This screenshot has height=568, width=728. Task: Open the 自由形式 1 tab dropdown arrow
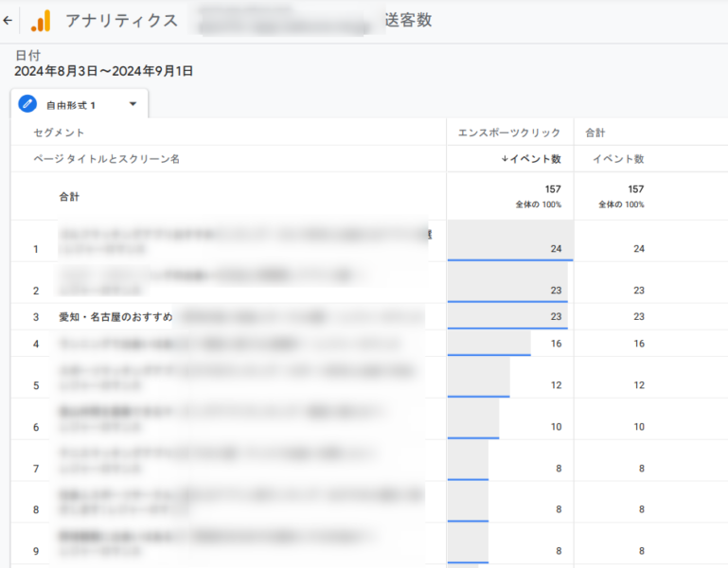point(133,104)
